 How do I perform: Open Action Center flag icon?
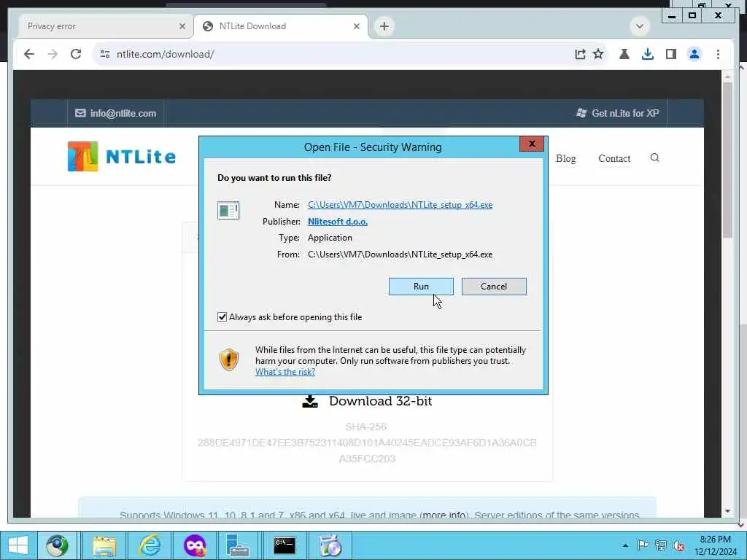click(x=642, y=545)
